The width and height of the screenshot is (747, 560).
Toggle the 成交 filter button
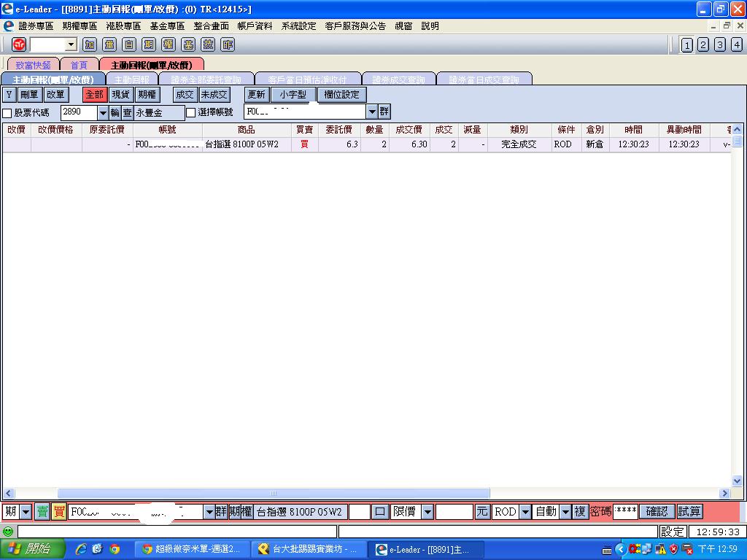click(185, 95)
